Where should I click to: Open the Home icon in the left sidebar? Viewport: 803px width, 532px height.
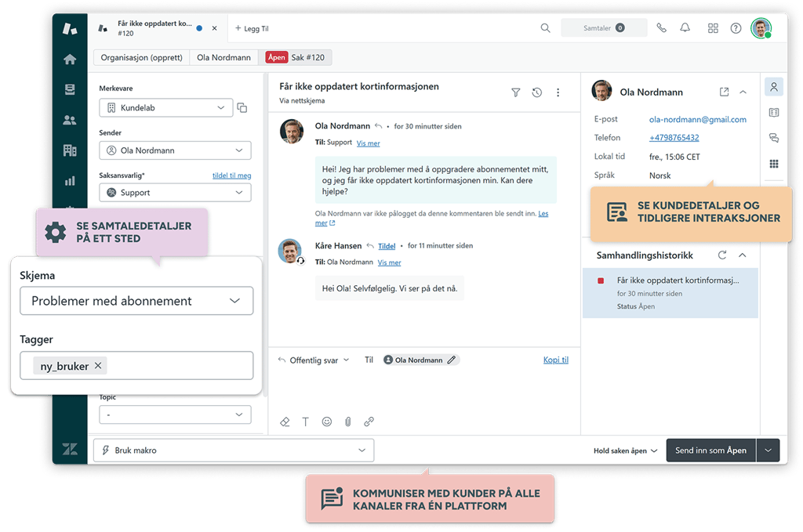click(69, 59)
